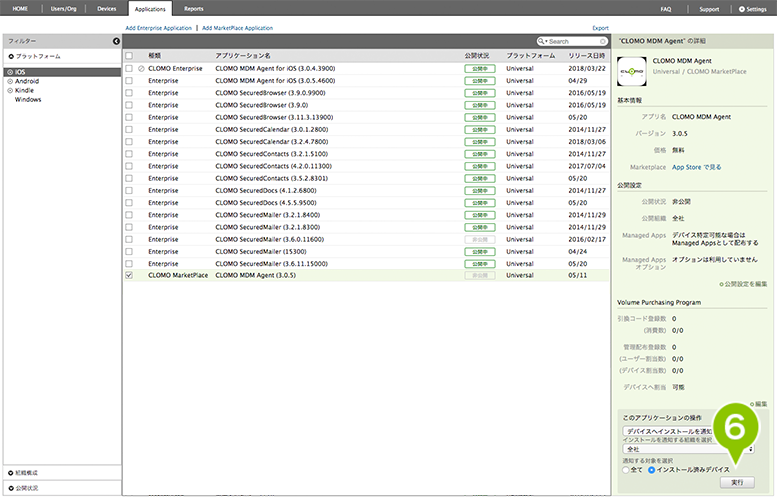Focus the Search input field
The image size is (778, 500).
point(574,41)
